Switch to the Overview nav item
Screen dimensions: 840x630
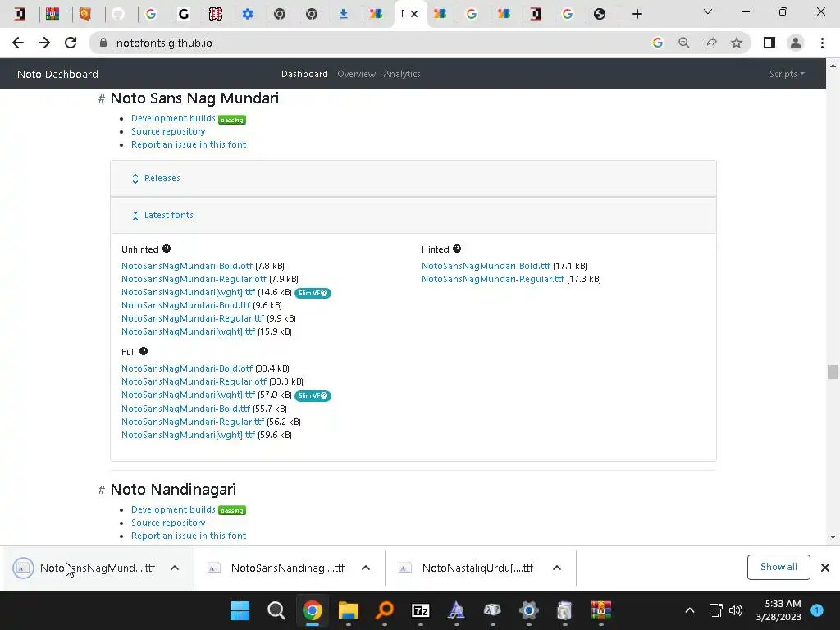[356, 74]
